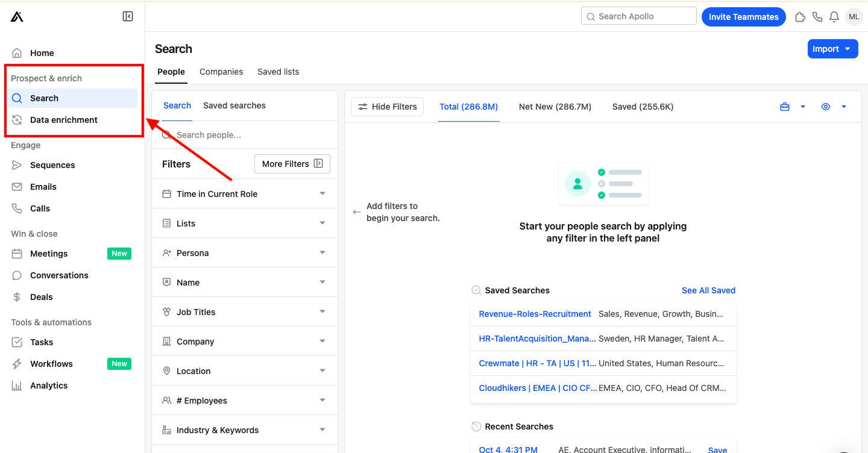This screenshot has width=868, height=453.
Task: Collapse the sidebar with the panel icon
Action: click(128, 16)
